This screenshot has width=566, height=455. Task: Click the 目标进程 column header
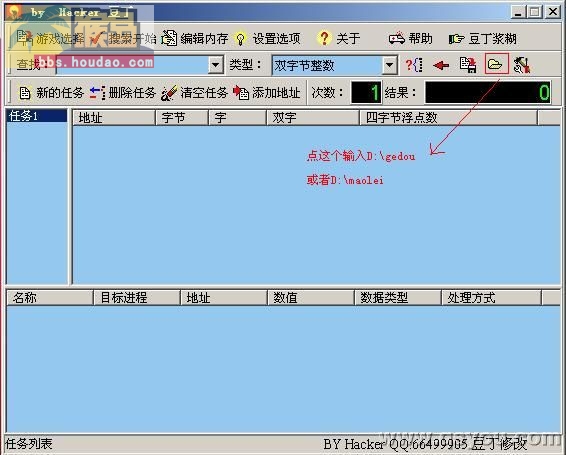(x=137, y=298)
